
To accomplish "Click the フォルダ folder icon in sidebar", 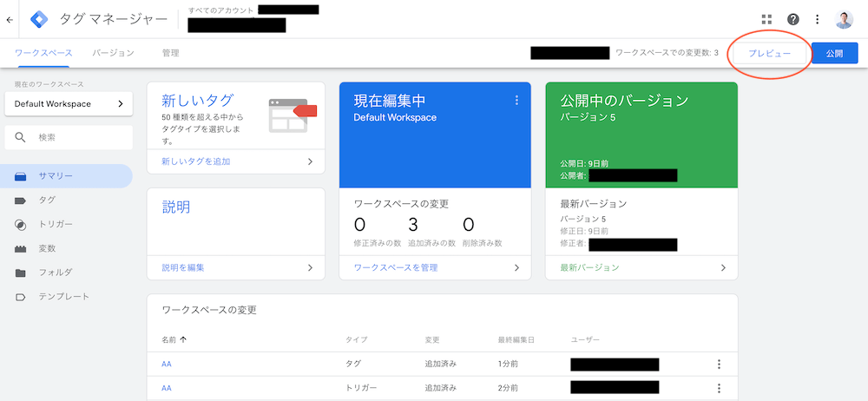I will point(21,273).
